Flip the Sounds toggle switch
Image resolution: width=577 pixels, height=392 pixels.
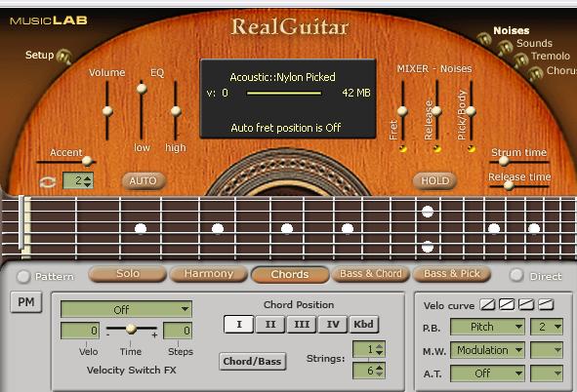(505, 47)
